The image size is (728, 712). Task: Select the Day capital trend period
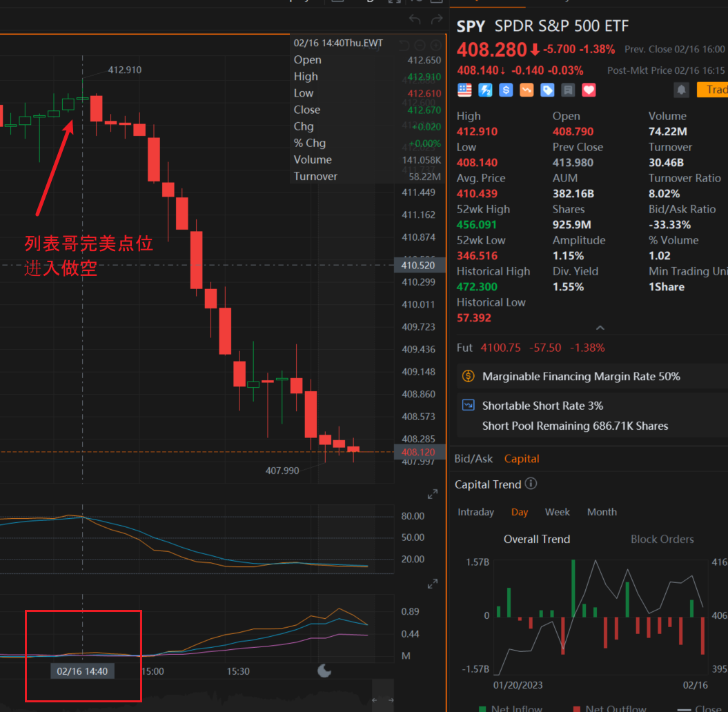520,512
